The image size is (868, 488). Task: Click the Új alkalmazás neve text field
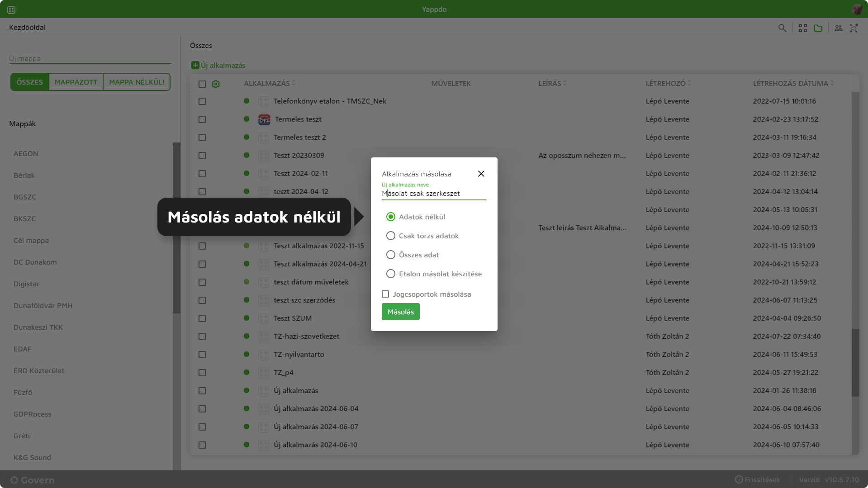tap(433, 194)
